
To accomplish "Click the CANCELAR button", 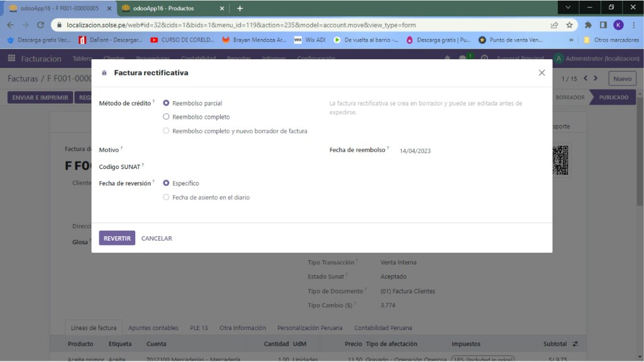I will point(157,238).
